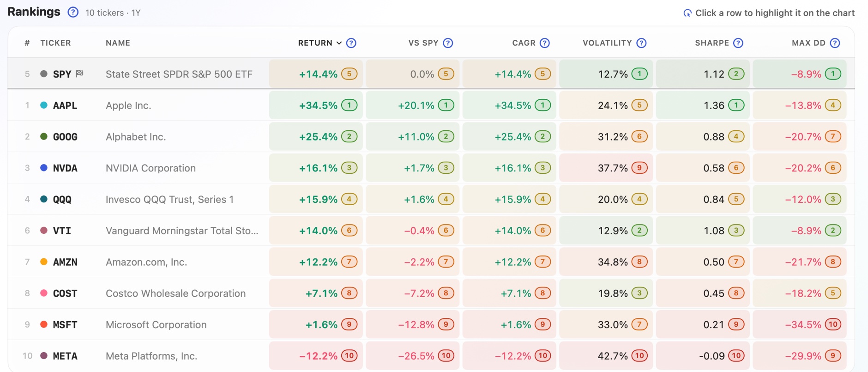Click the benchmark flag icon beside SPY
868x372 pixels.
point(79,73)
